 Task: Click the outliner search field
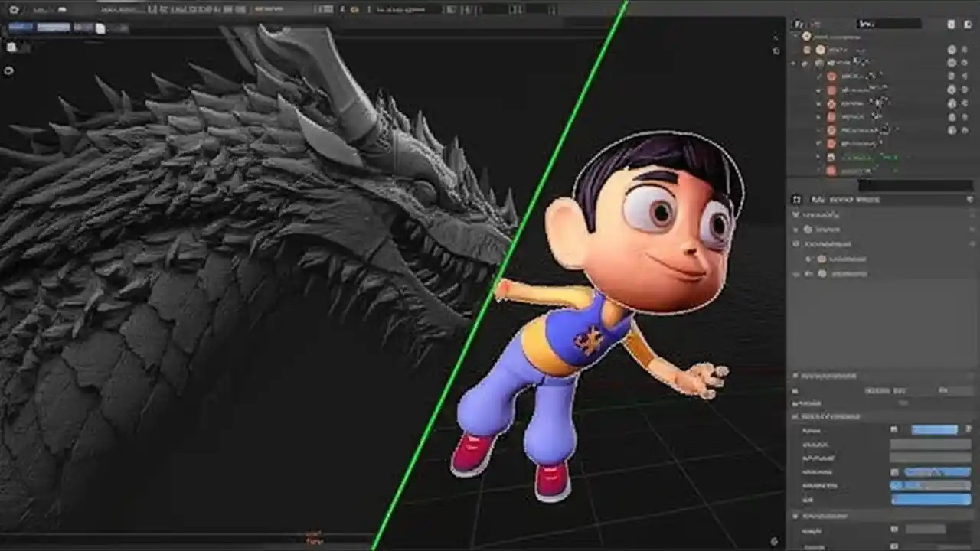coord(890,23)
